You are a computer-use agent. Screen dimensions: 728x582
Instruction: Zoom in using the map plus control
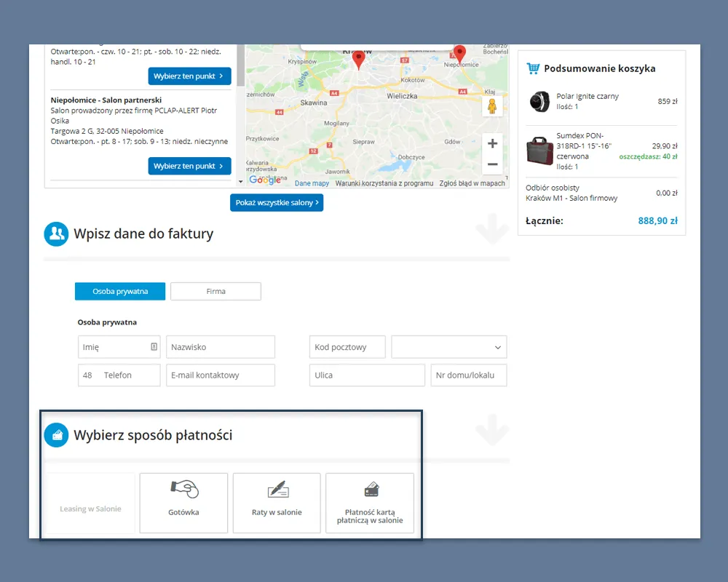click(x=492, y=143)
